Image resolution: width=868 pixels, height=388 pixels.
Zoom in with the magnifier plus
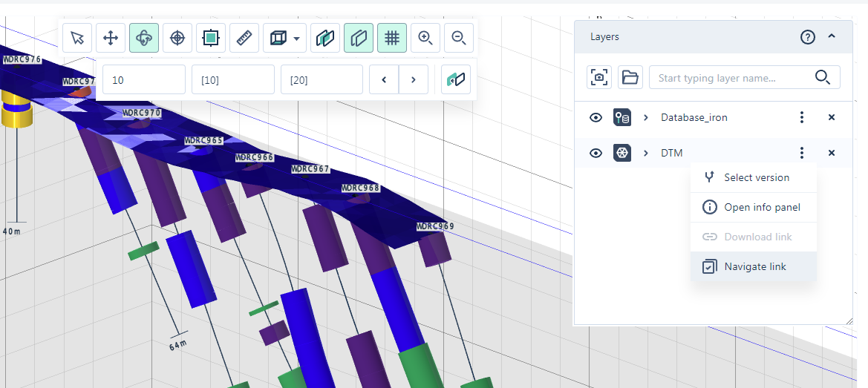point(425,38)
